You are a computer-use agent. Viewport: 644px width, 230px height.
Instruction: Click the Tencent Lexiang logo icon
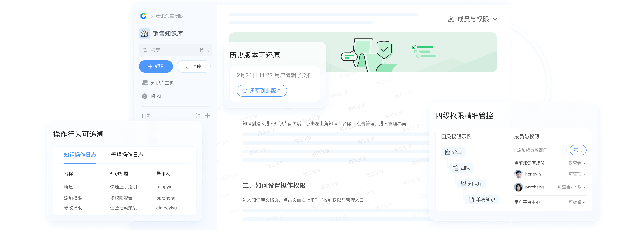pyautogui.click(x=143, y=16)
